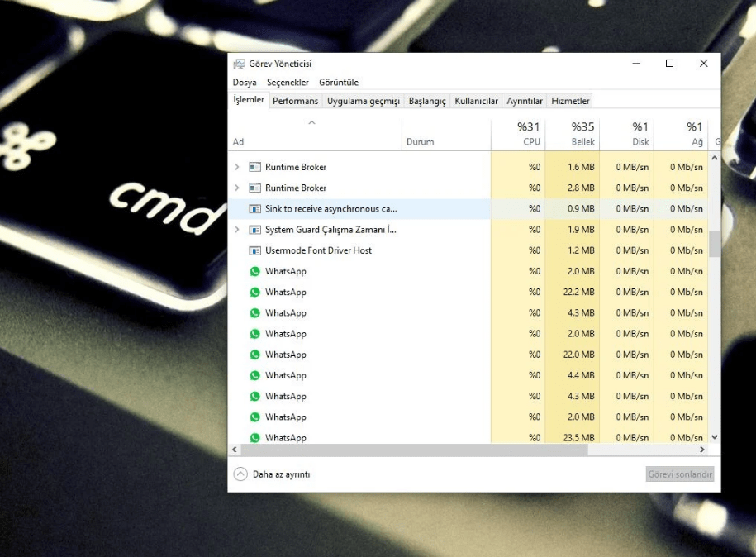Sort by the Ad column header
Viewport: 756px width, 557px height.
pos(316,134)
